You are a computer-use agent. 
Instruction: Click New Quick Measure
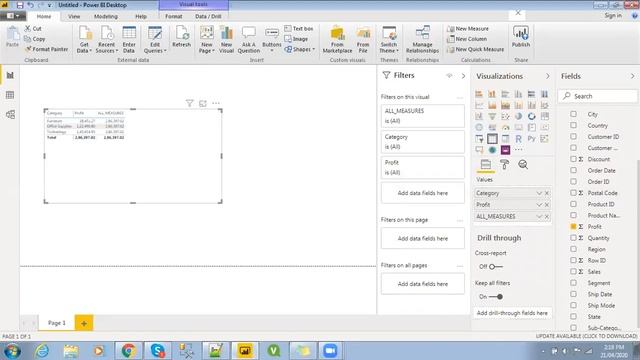point(476,49)
